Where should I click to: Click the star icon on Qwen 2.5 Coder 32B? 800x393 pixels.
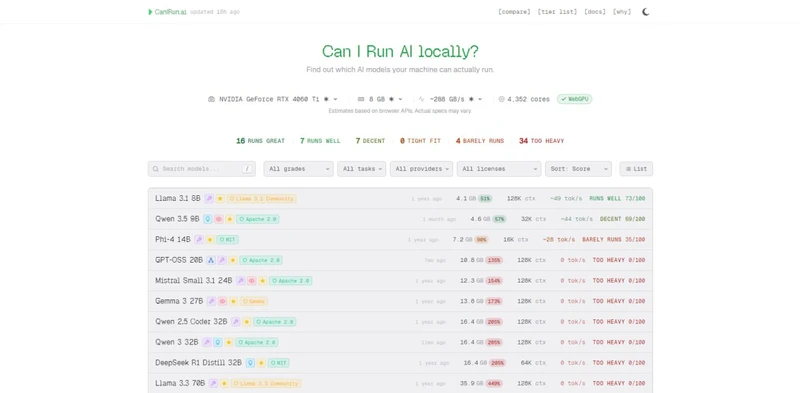tap(246, 322)
